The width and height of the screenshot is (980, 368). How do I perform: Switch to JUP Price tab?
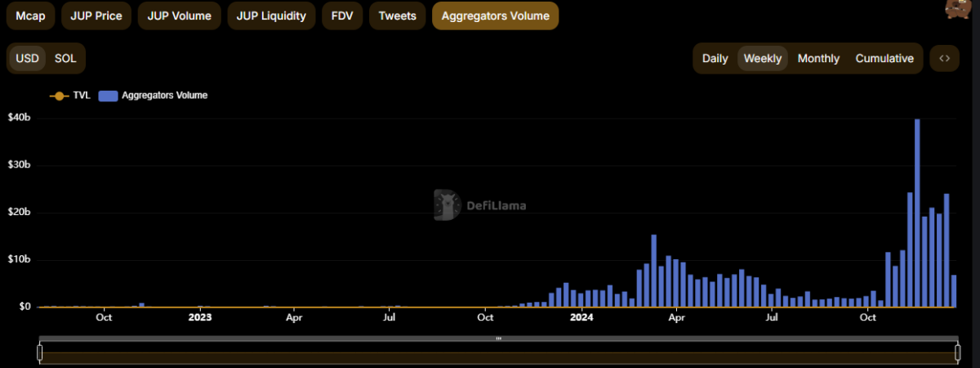click(x=97, y=16)
